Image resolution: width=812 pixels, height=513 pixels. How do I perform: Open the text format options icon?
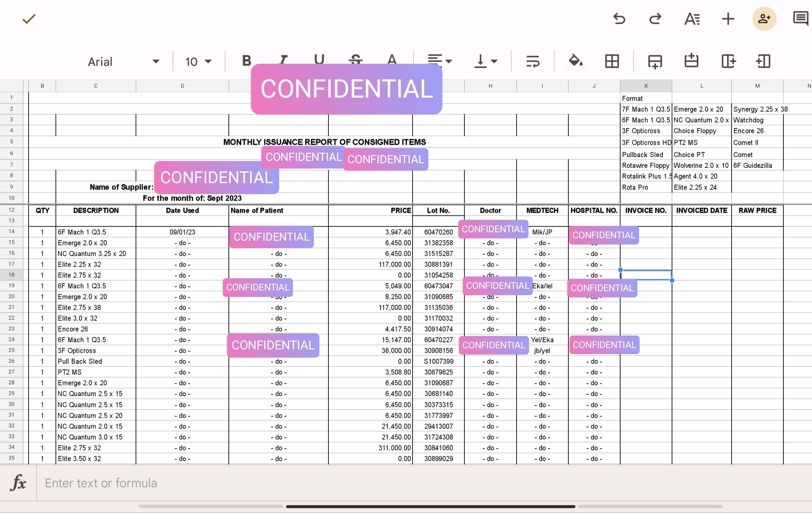click(692, 19)
